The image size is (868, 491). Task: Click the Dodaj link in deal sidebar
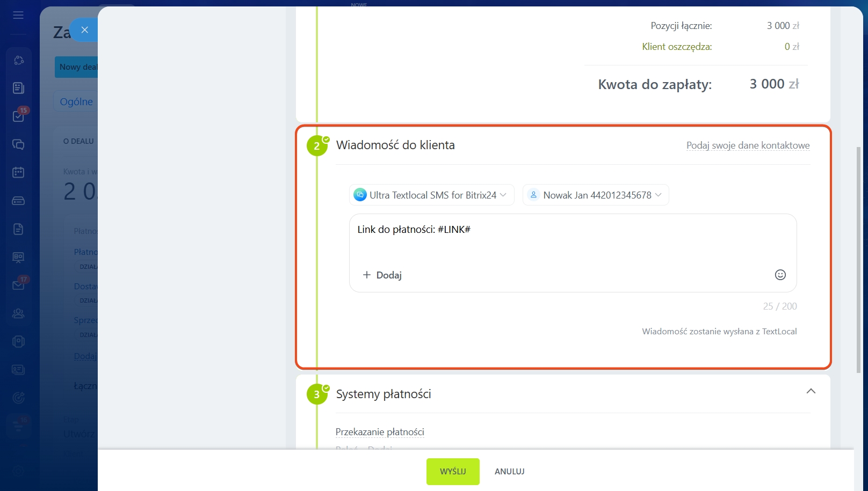pyautogui.click(x=85, y=356)
